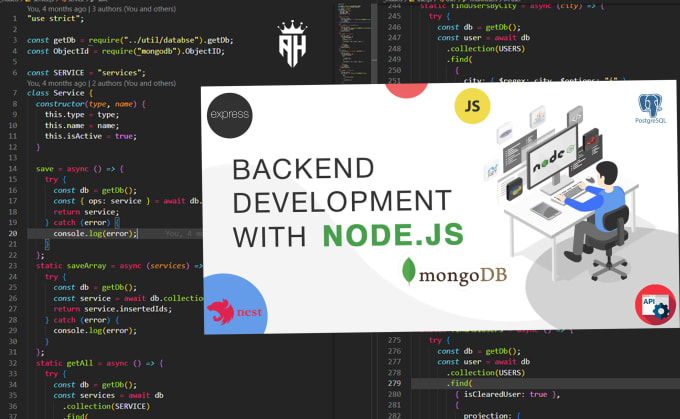This screenshot has width=680, height=419.
Task: Click the minimap between the two editors
Action: tap(355, 43)
